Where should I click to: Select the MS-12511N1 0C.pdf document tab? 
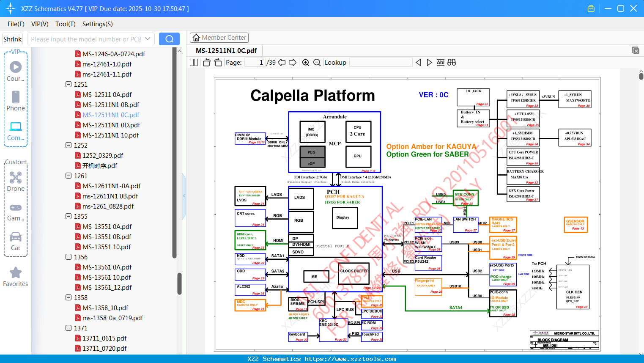coord(226,50)
